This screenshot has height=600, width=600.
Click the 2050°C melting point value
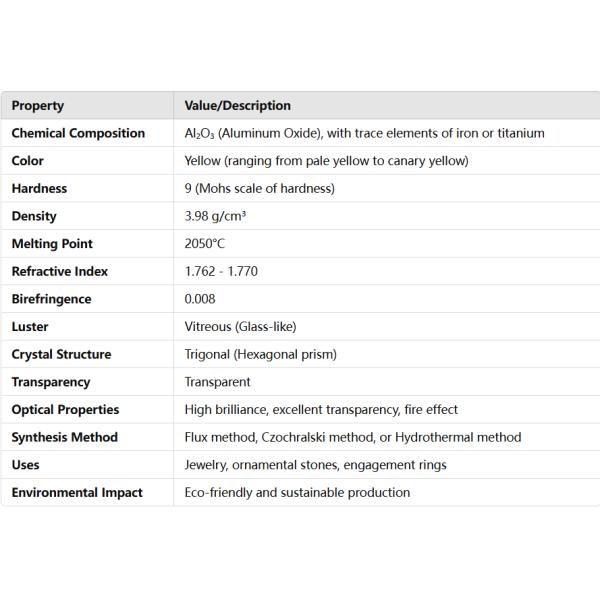(x=208, y=244)
